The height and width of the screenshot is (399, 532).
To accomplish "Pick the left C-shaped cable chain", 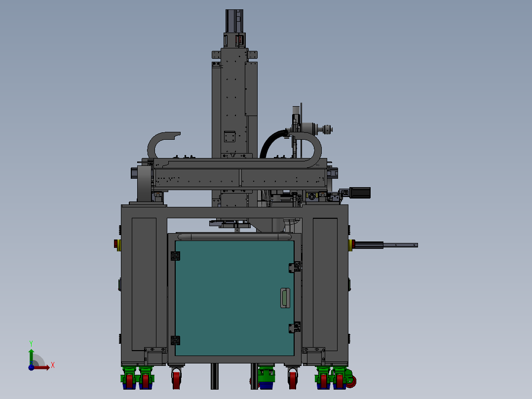I will 163,145.
